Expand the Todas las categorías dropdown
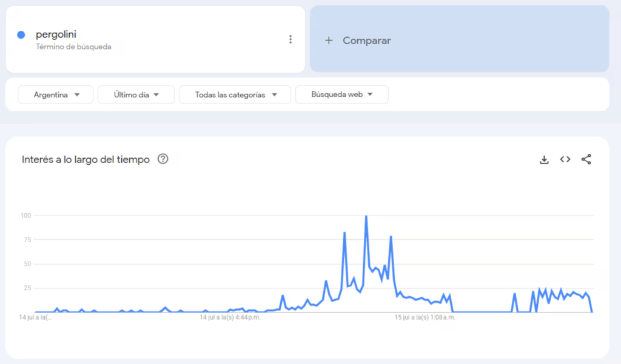This screenshot has height=364, width=621. (235, 94)
